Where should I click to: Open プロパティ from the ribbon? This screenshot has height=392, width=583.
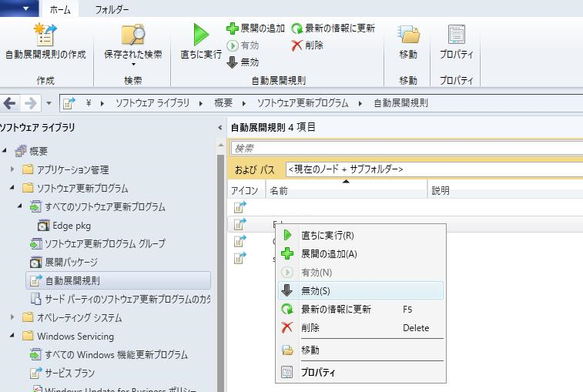(x=456, y=36)
